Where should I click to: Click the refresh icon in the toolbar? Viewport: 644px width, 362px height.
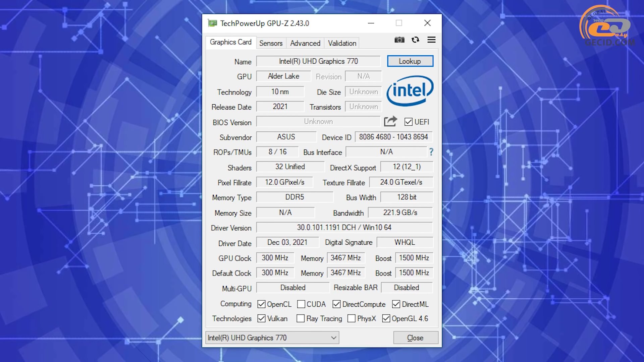(x=416, y=40)
